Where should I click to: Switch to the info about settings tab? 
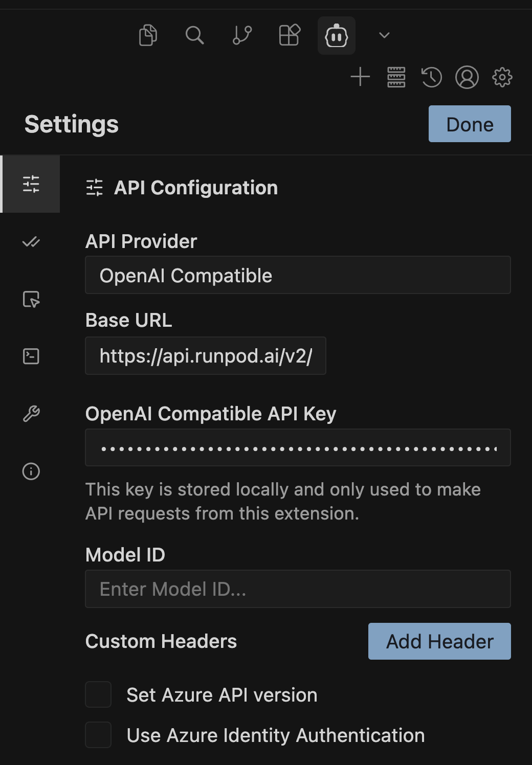point(31,471)
